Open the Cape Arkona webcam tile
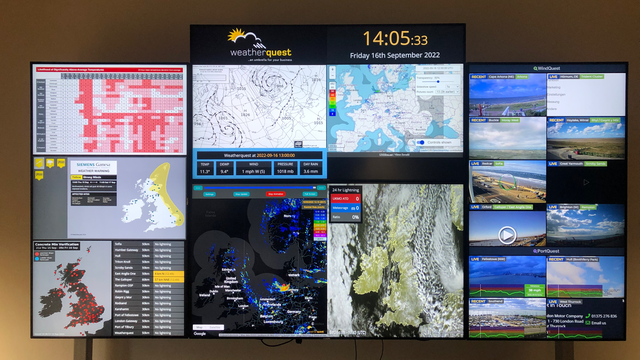 507,95
